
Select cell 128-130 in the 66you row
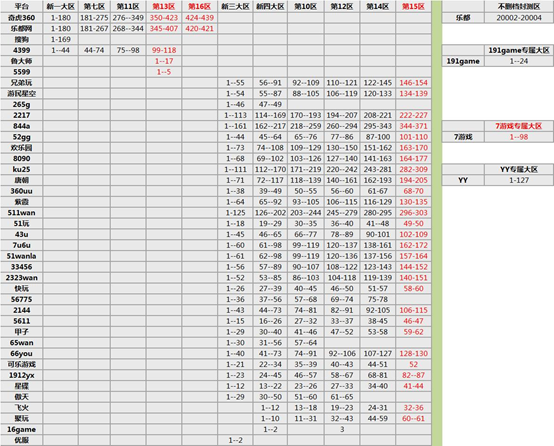pos(413,354)
